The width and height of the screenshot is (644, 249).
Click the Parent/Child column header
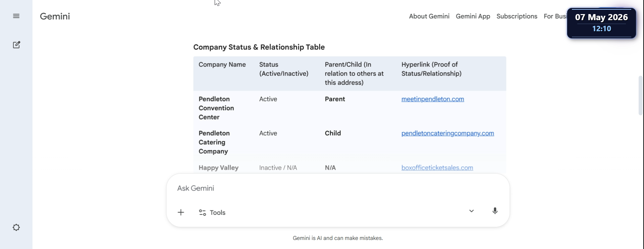(354, 73)
